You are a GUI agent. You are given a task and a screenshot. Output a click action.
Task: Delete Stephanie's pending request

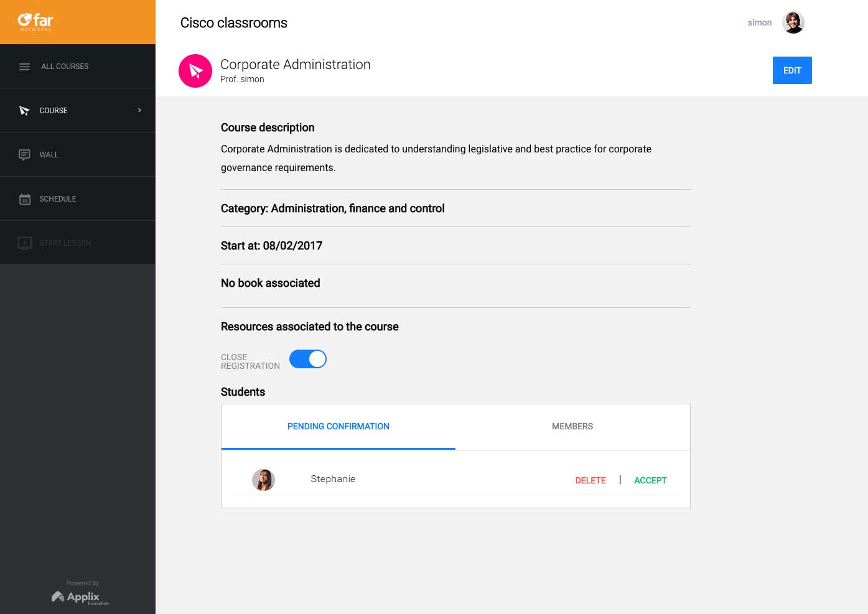tap(590, 480)
